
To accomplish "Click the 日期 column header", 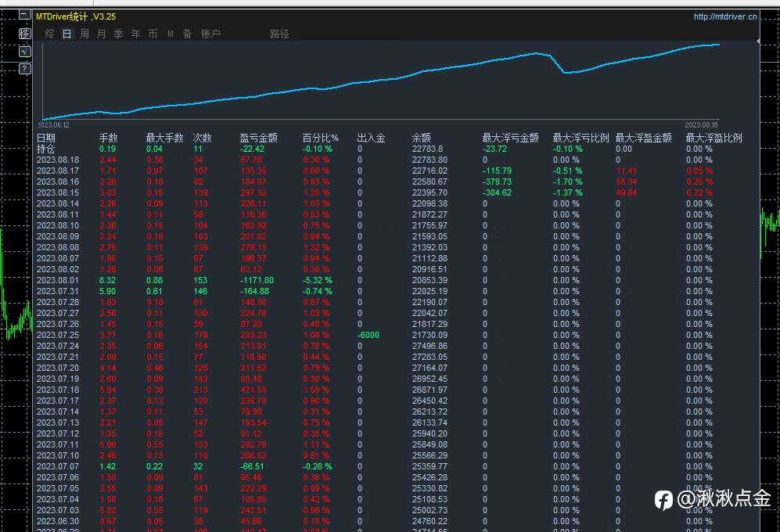I will 45,138.
